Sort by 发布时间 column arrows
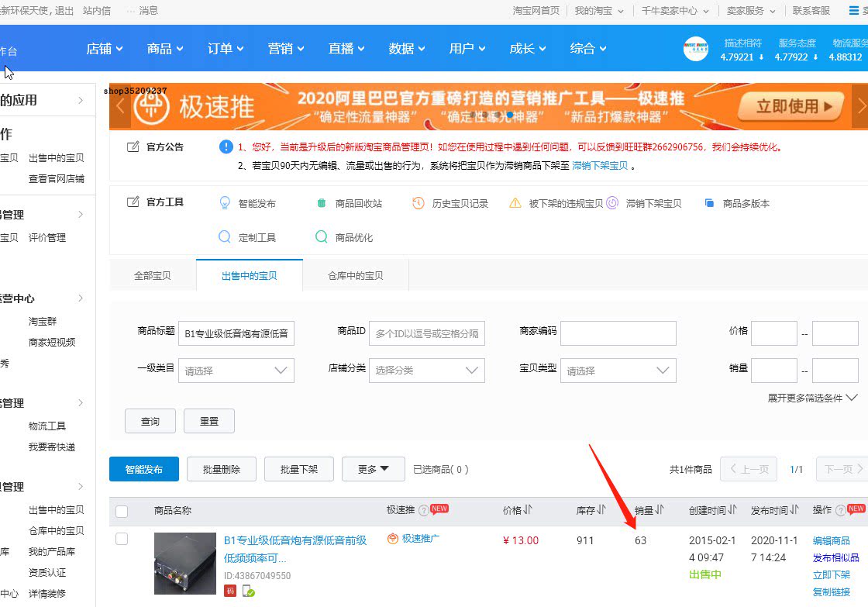 (794, 509)
